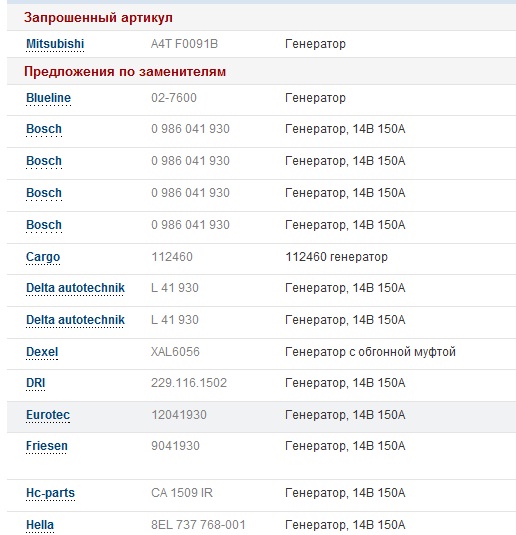The width and height of the screenshot is (516, 535).
Task: Select article number A4T F0091B
Action: pos(184,44)
